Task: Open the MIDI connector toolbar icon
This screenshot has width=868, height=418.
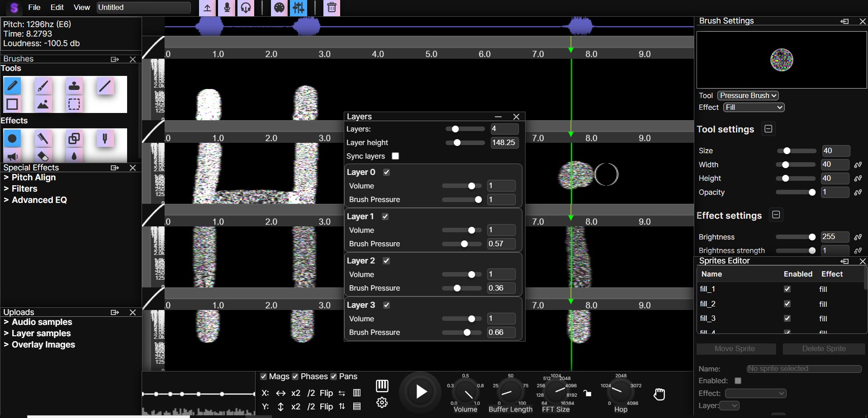Action: pos(280,8)
